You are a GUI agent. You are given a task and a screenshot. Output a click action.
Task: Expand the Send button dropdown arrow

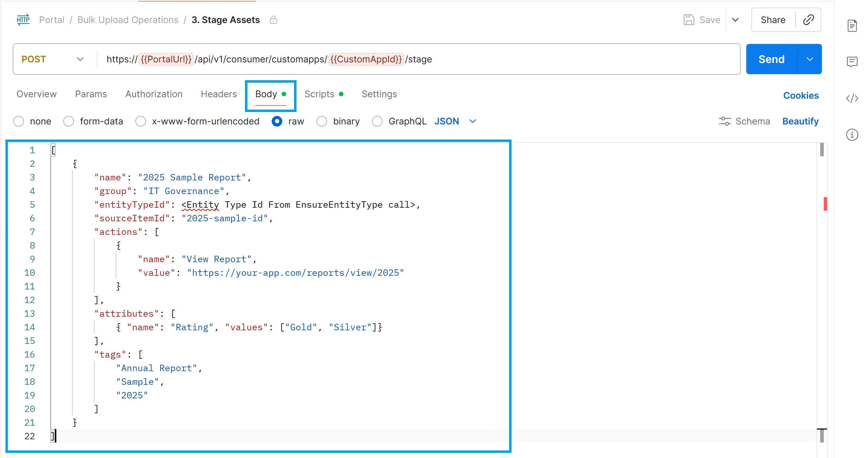click(810, 59)
